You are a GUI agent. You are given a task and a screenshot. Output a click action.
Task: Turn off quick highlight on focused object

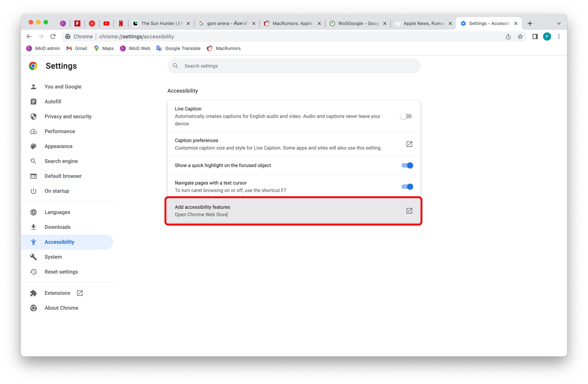407,165
